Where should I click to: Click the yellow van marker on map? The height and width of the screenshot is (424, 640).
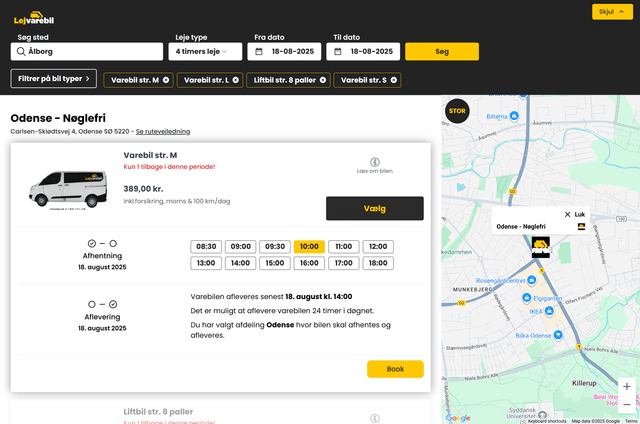[540, 247]
